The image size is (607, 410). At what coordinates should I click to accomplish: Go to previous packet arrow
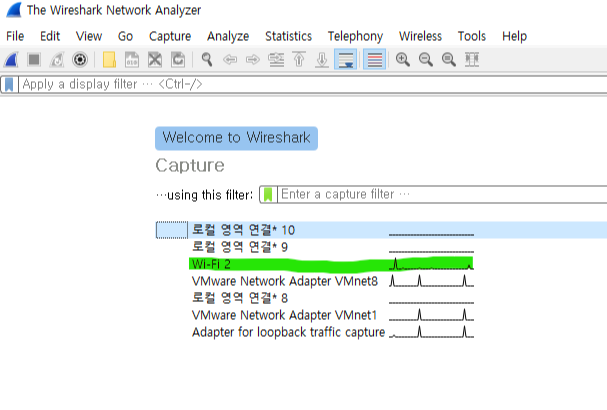[x=230, y=60]
